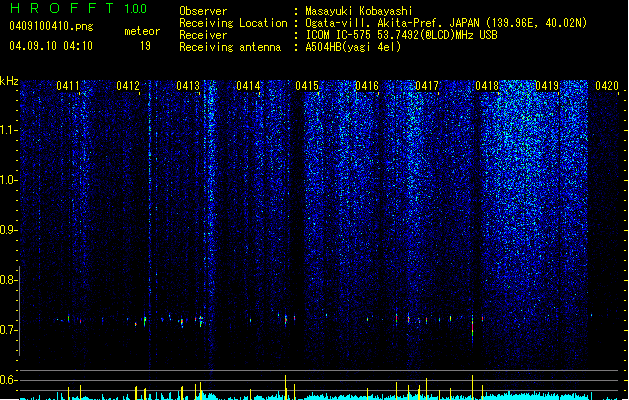
Task: Click the 0414 time marker
Action: click(x=248, y=86)
